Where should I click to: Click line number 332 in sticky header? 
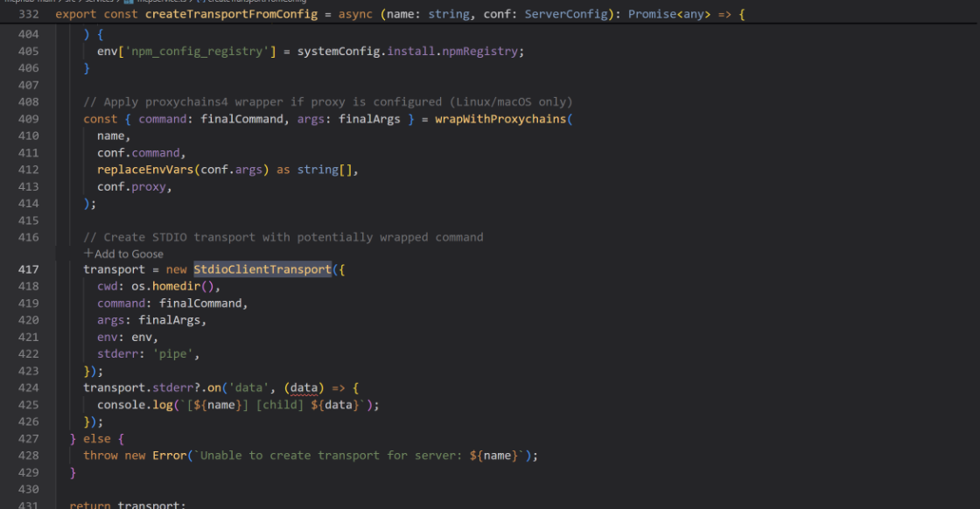coord(29,14)
